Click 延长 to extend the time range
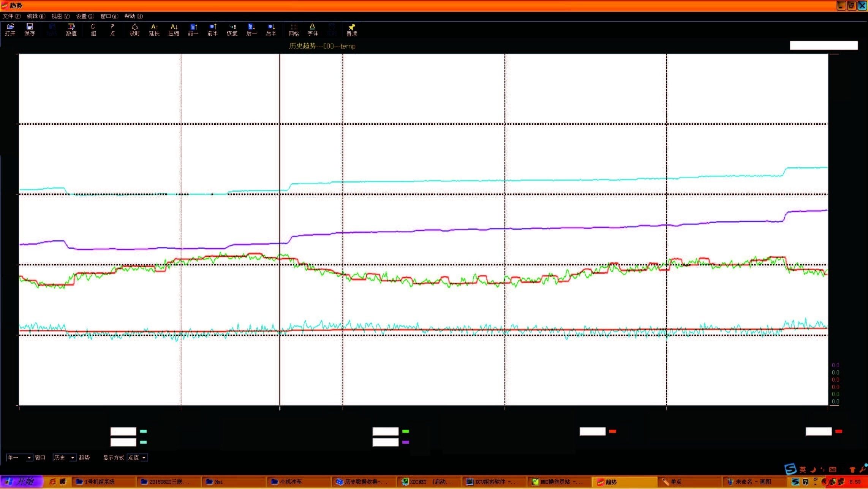The image size is (868, 489). tap(154, 29)
